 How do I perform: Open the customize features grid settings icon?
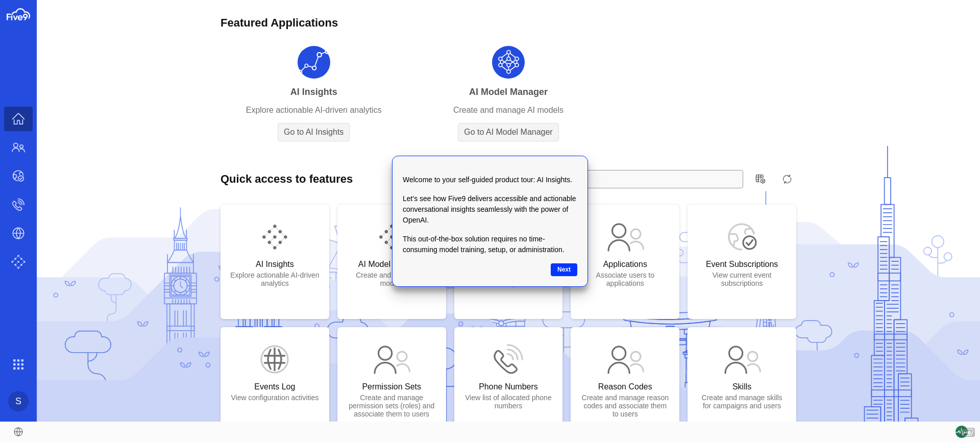(760, 179)
